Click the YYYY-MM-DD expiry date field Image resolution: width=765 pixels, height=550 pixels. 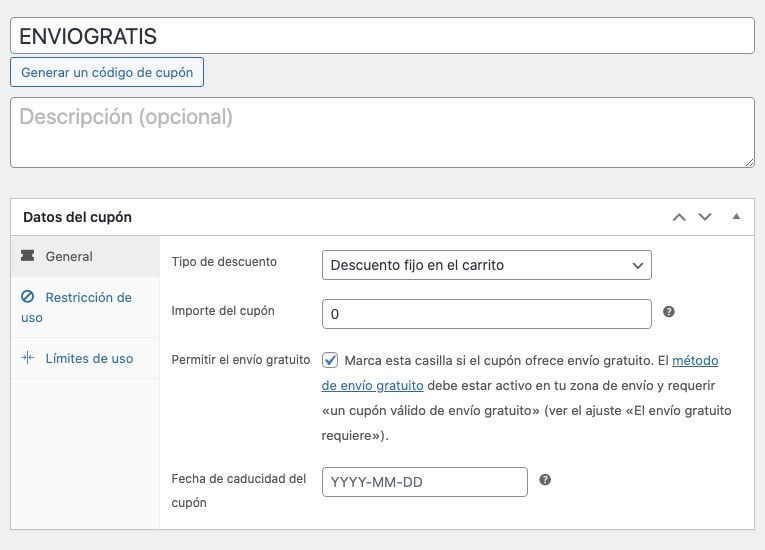(424, 482)
